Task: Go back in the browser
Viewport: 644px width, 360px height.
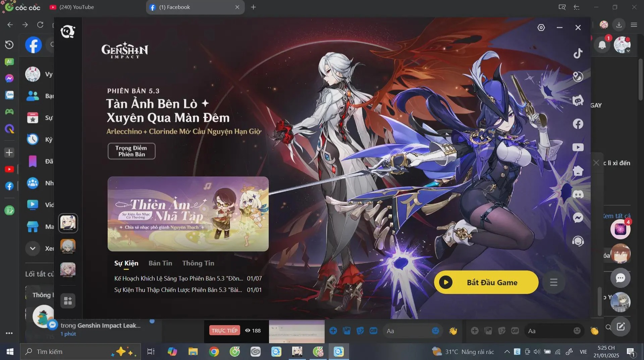Action: point(10,25)
